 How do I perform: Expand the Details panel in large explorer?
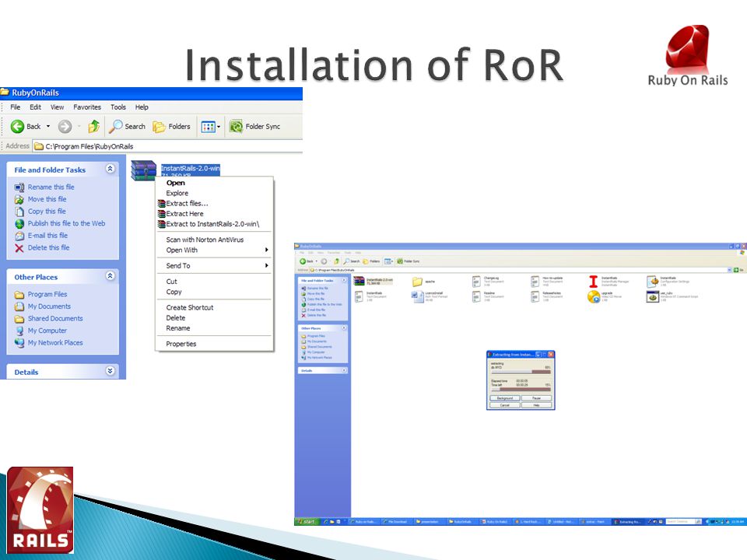(110, 371)
